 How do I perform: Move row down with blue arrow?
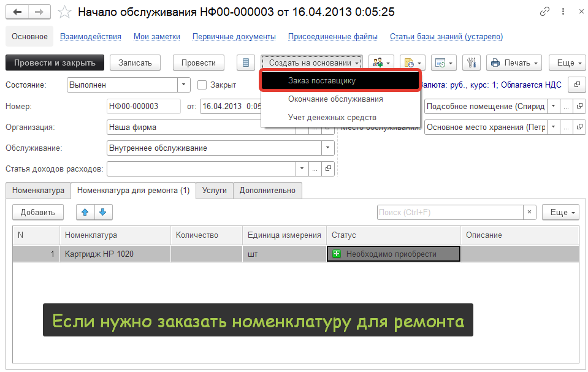pyautogui.click(x=102, y=212)
